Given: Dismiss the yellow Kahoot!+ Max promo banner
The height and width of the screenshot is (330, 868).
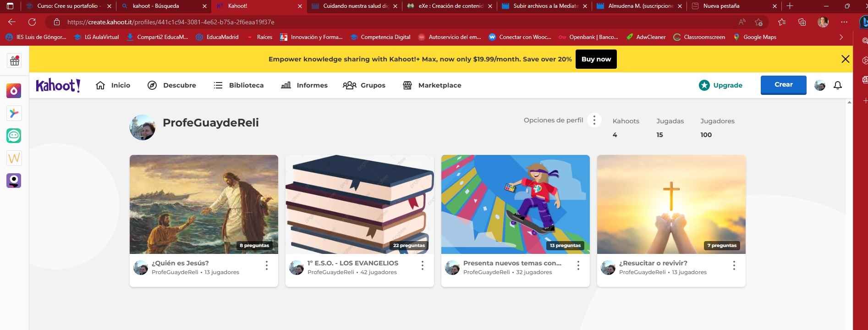Looking at the screenshot, I should point(846,59).
